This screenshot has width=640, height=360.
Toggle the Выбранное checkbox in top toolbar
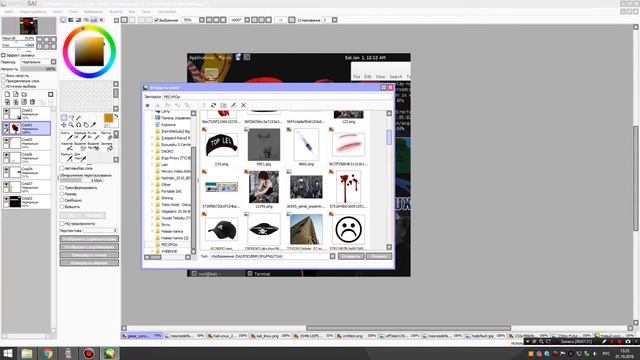[156, 20]
